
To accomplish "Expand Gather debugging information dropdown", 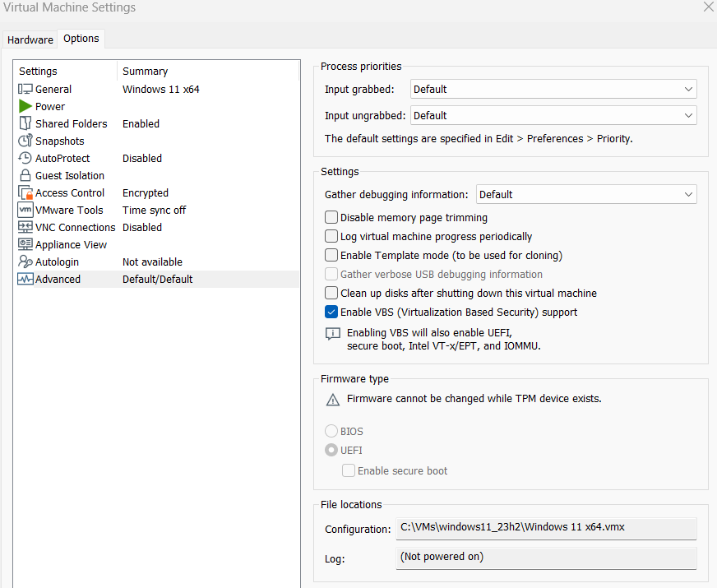I will pyautogui.click(x=586, y=194).
